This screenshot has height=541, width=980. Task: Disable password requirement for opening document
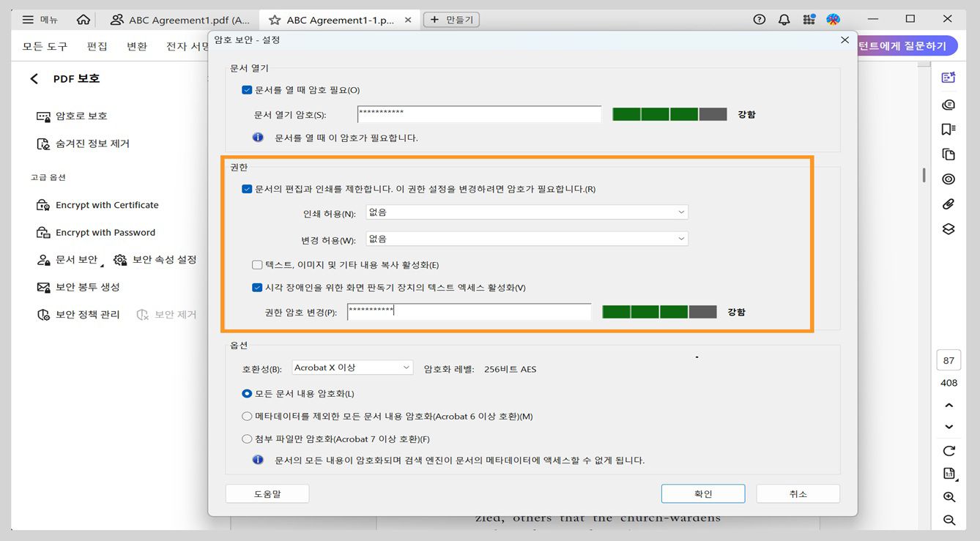247,89
